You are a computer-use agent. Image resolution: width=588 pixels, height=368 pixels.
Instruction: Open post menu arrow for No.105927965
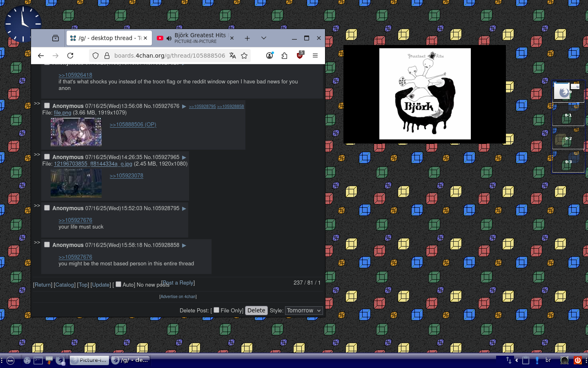184,157
